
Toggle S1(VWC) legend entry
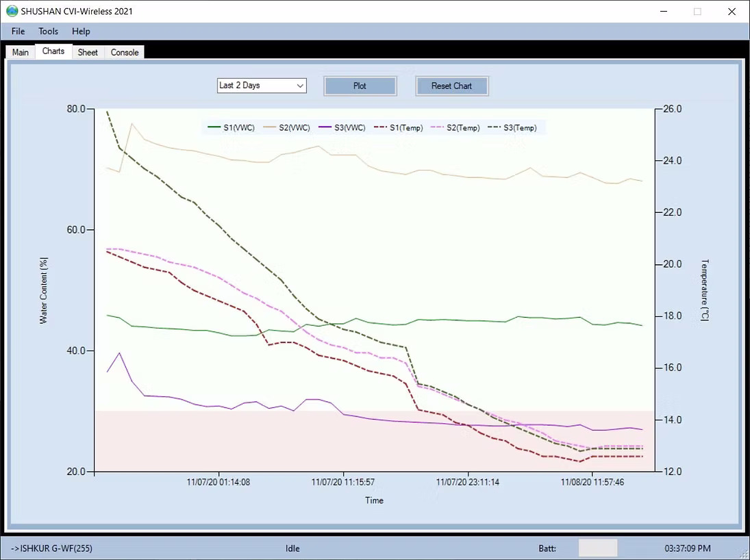click(231, 128)
